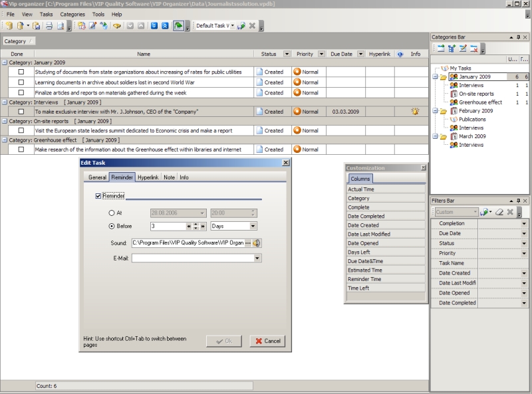Select the On-site reports category
The height and width of the screenshot is (394, 532).
click(476, 94)
